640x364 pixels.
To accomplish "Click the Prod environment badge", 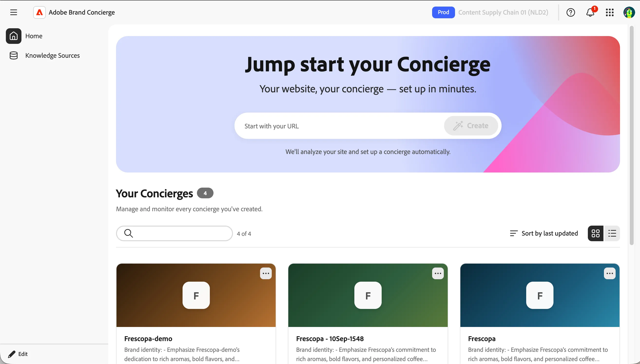I will (x=443, y=12).
